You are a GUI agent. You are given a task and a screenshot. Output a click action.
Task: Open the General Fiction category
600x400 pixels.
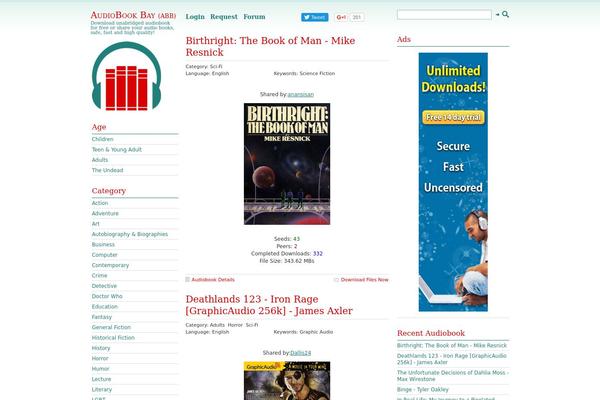[111, 327]
